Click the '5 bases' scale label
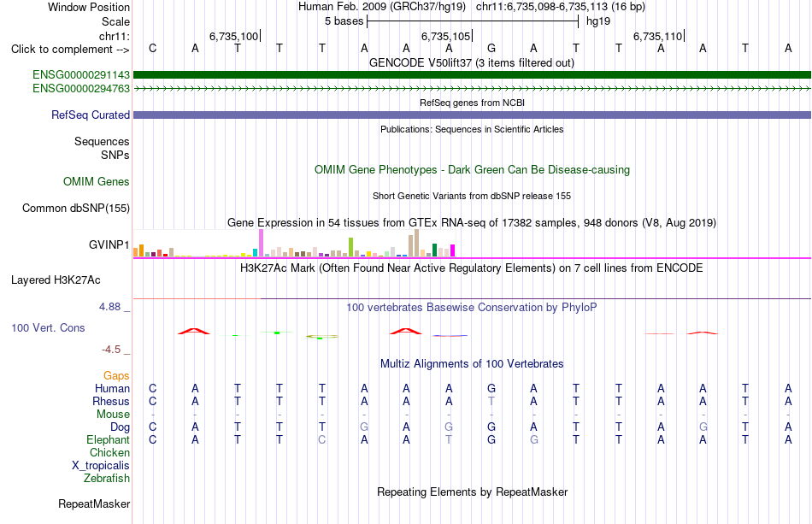812x524 pixels. pyautogui.click(x=344, y=21)
